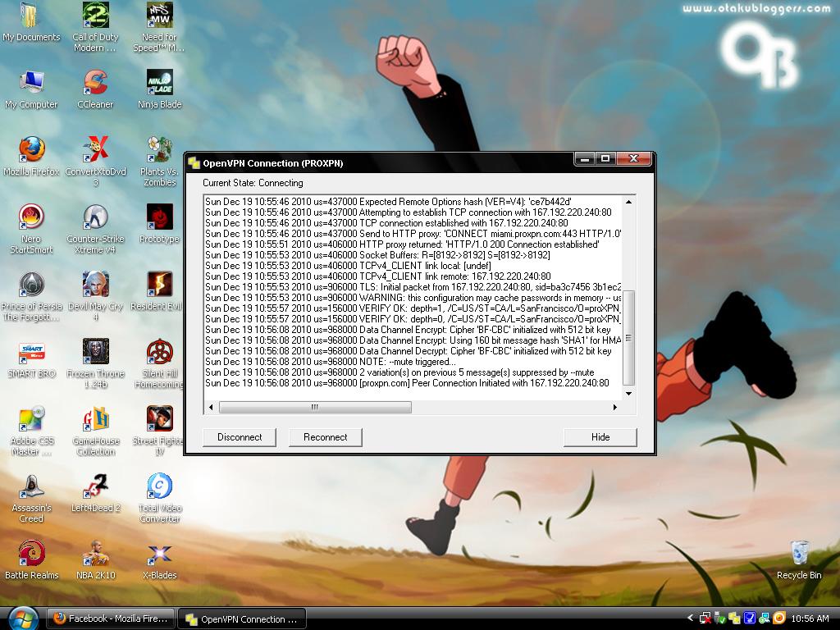Select log line 'HTTP/1.0 200 Connection established'
Viewport: 840px width, 630px height.
(x=402, y=244)
